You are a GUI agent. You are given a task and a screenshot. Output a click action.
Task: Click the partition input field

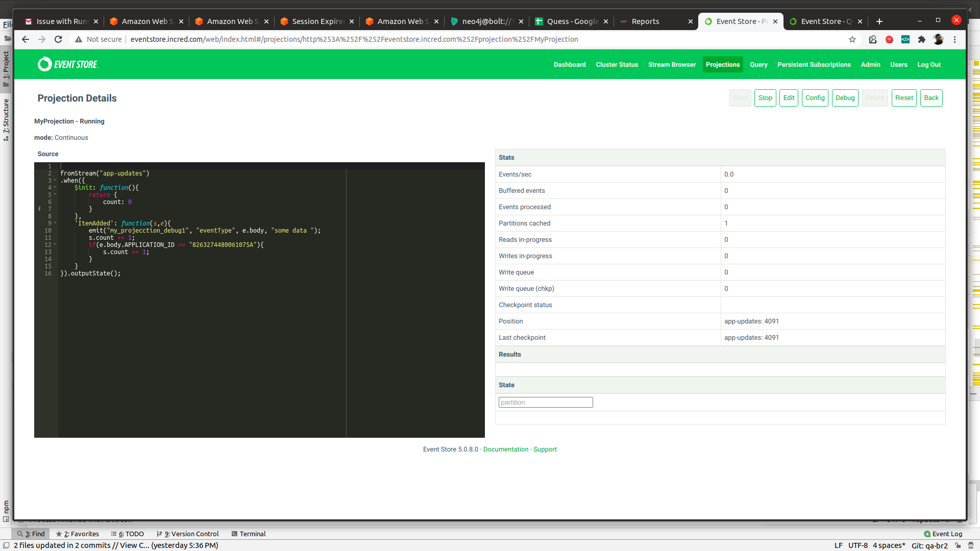[545, 403]
